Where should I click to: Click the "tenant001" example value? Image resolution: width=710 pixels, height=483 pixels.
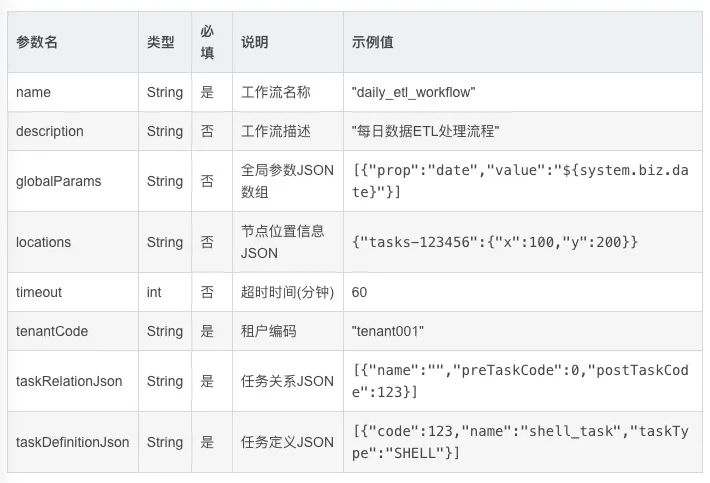(x=388, y=331)
